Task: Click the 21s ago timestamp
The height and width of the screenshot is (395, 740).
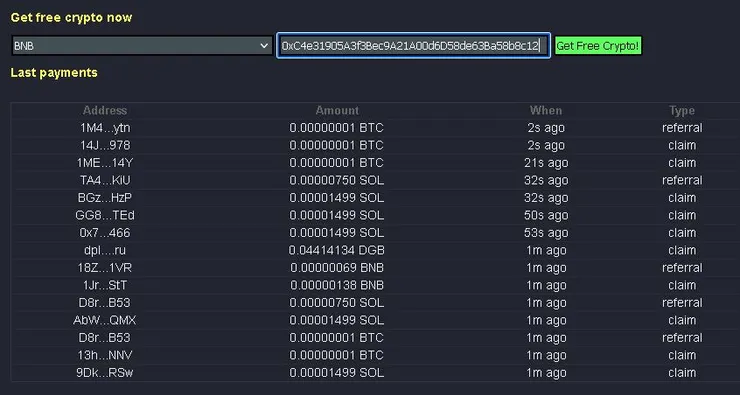Action: point(546,163)
